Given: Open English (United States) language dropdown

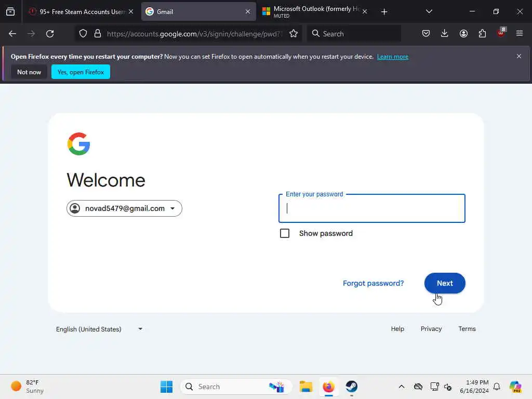Looking at the screenshot, I should point(99,329).
